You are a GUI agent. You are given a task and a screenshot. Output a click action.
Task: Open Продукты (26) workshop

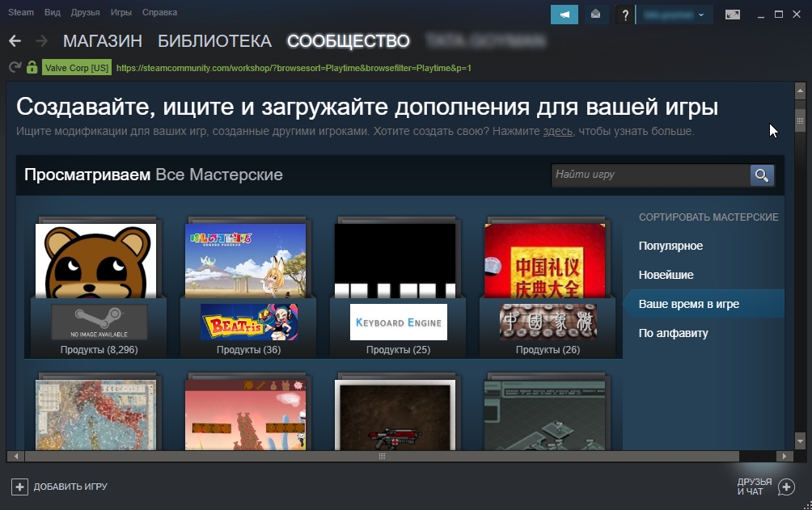tap(548, 350)
